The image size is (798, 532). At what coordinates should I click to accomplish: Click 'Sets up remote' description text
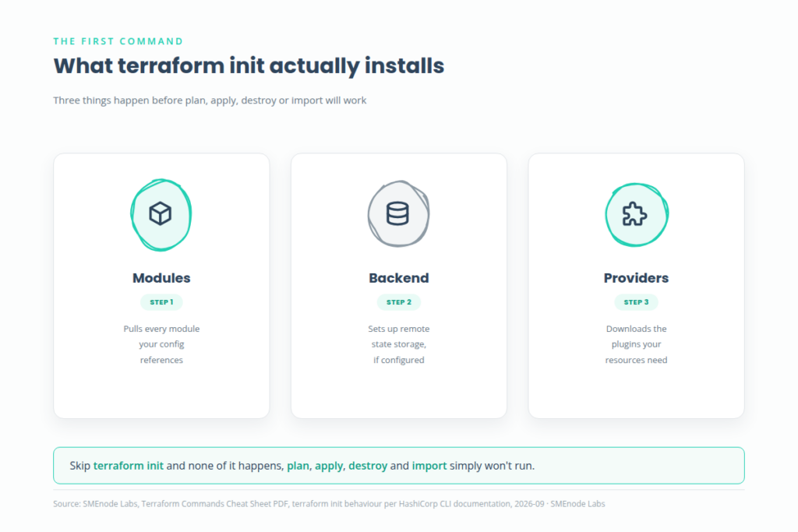[399, 329]
